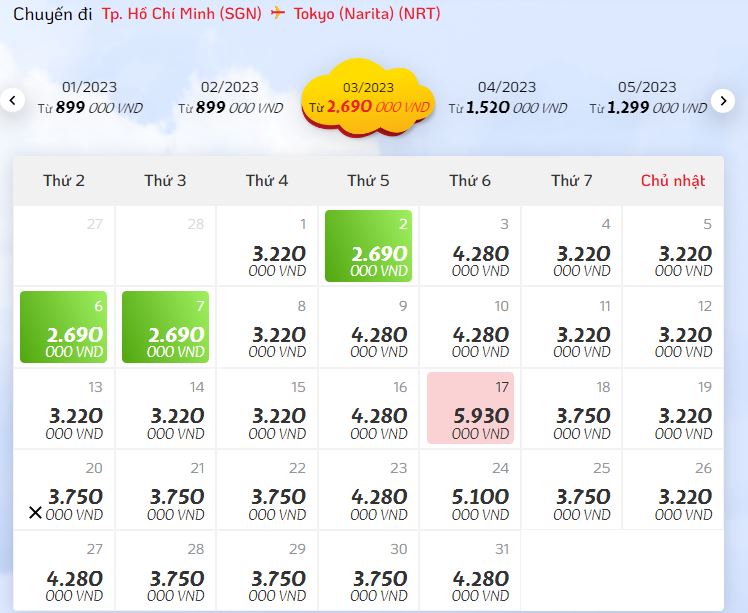Select the 02/2023 month tab
The height and width of the screenshot is (613, 748).
tap(230, 98)
